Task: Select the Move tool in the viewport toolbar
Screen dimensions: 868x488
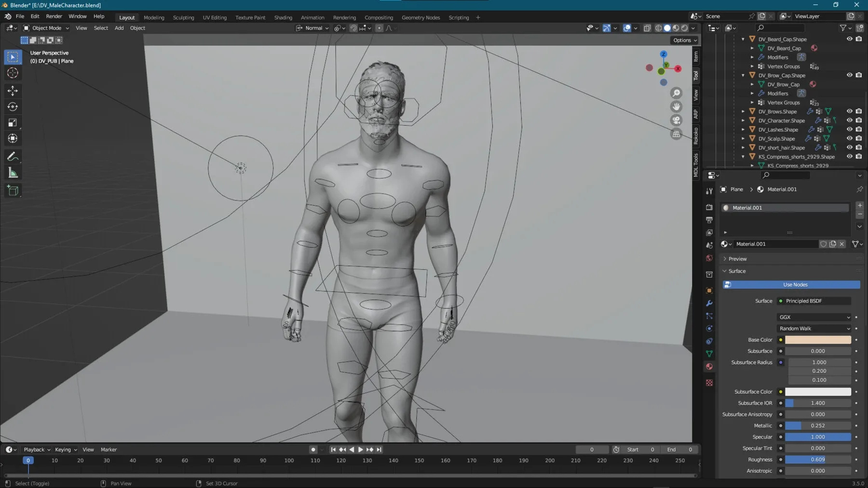Action: [13, 91]
